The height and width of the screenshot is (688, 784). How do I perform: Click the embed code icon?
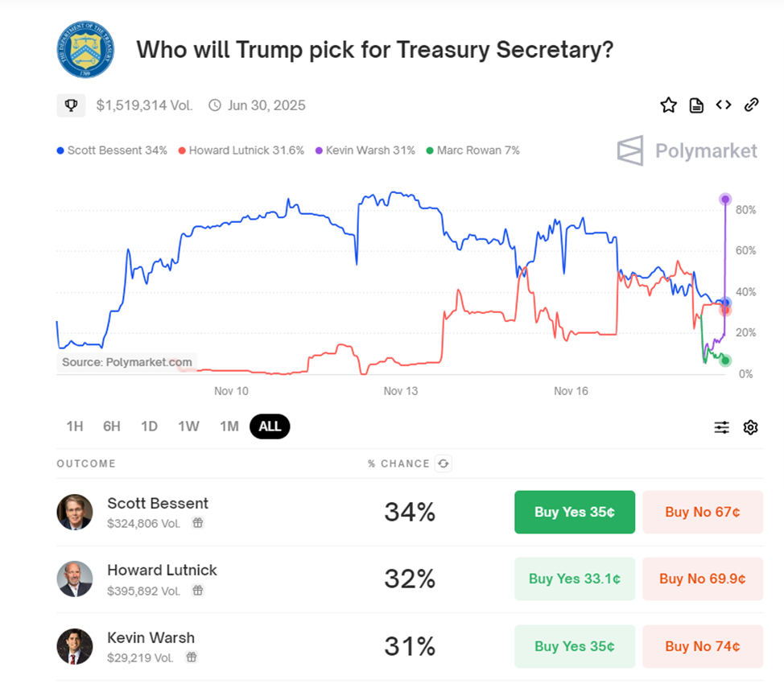[x=724, y=105]
